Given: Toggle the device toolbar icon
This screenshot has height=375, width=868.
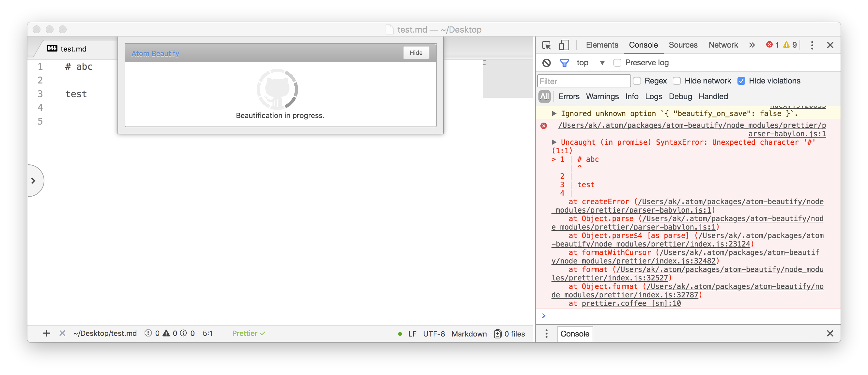Looking at the screenshot, I should tap(564, 45).
